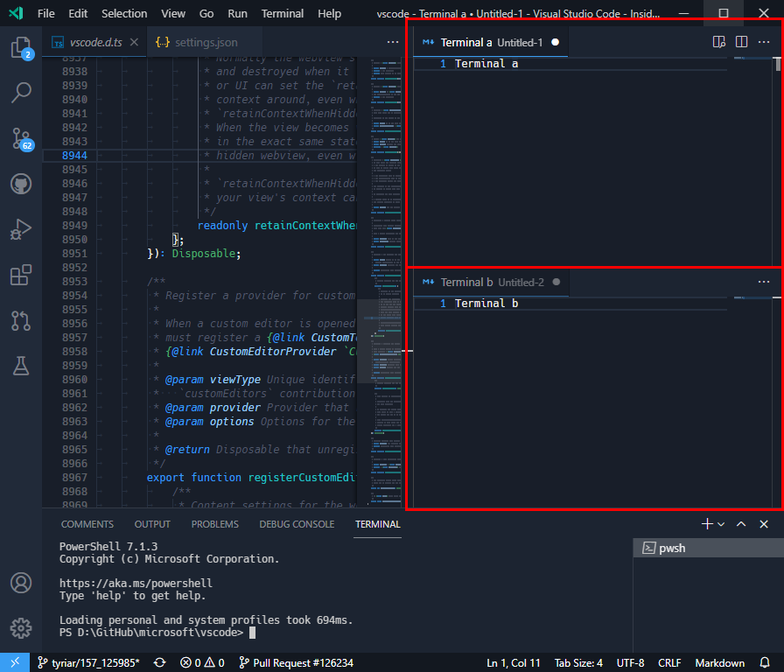Click the text 'Terminal b' on line 1

pyautogui.click(x=486, y=303)
